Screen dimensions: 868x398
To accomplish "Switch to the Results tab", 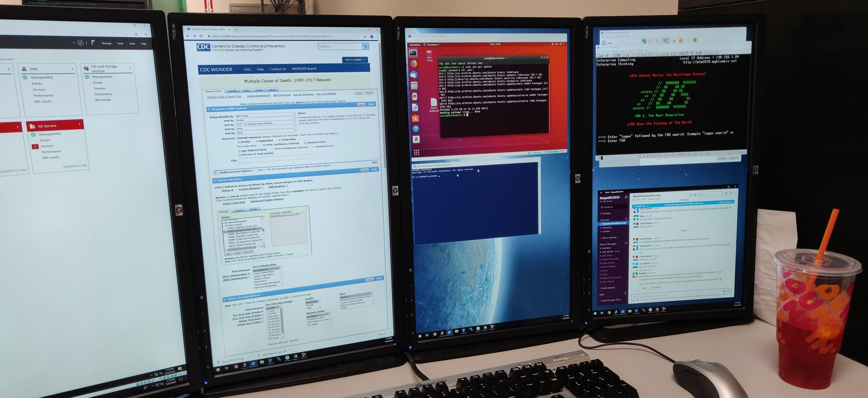I will tap(233, 91).
